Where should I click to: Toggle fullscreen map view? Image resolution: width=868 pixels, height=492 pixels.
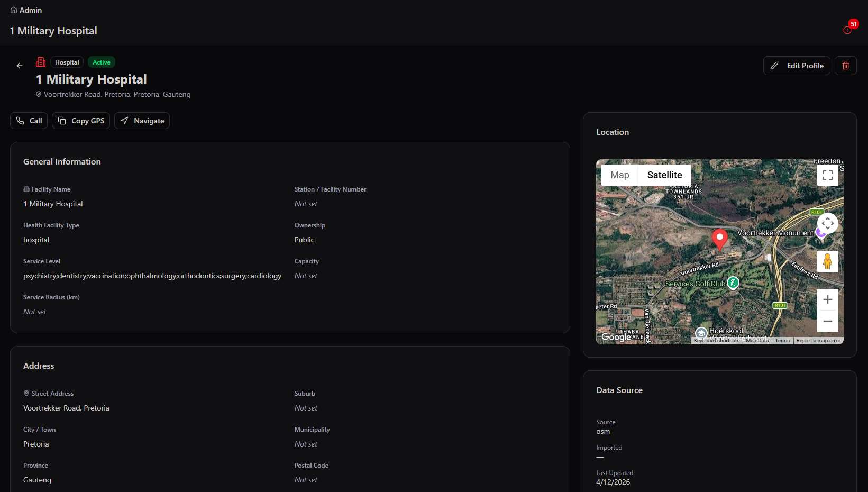coord(828,175)
